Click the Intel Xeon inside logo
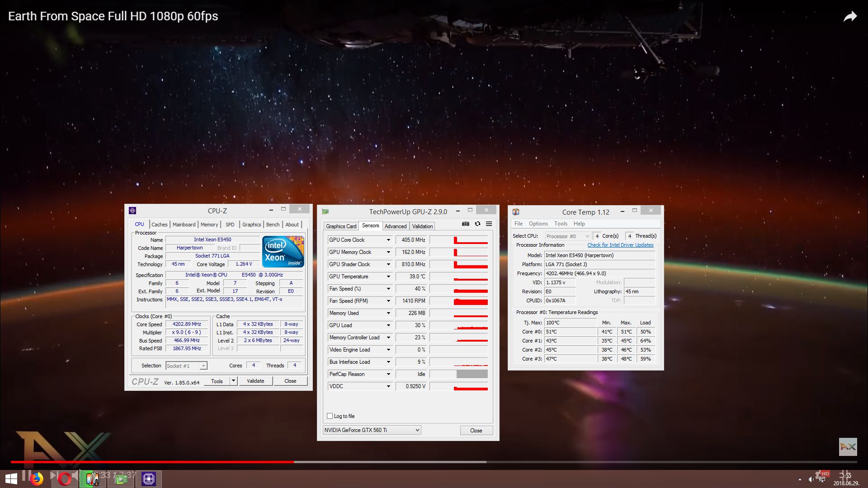The width and height of the screenshot is (868, 488). tap(283, 251)
